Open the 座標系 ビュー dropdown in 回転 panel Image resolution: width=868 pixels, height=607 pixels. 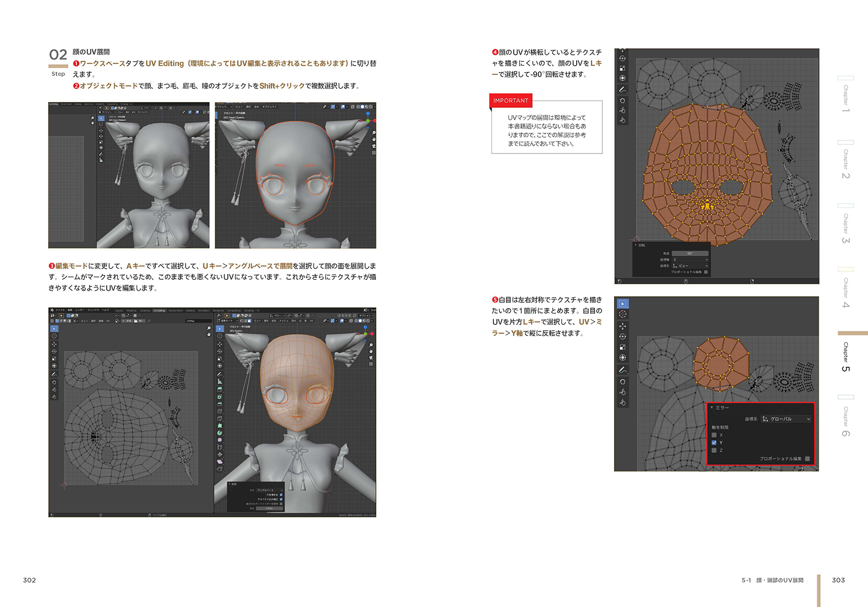point(690,266)
